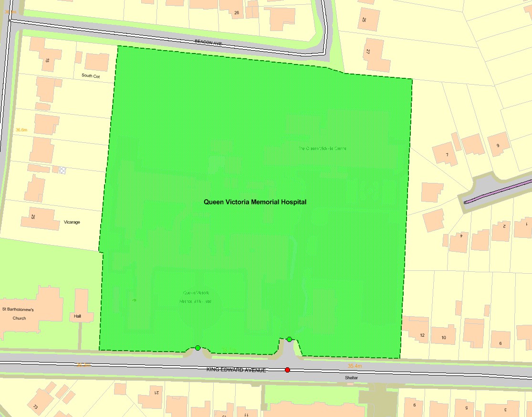Click the green entrance dot near King Edward Avenue
The width and height of the screenshot is (532, 417).
(x=198, y=348)
